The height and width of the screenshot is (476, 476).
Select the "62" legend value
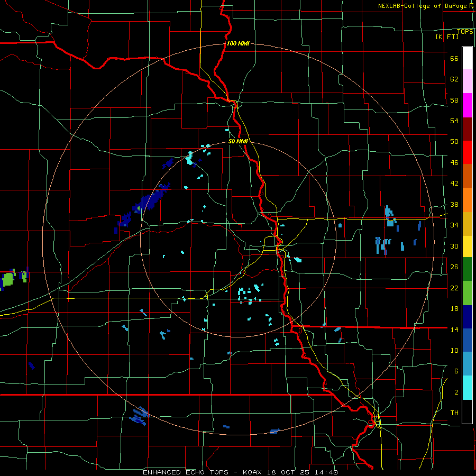pyautogui.click(x=454, y=79)
